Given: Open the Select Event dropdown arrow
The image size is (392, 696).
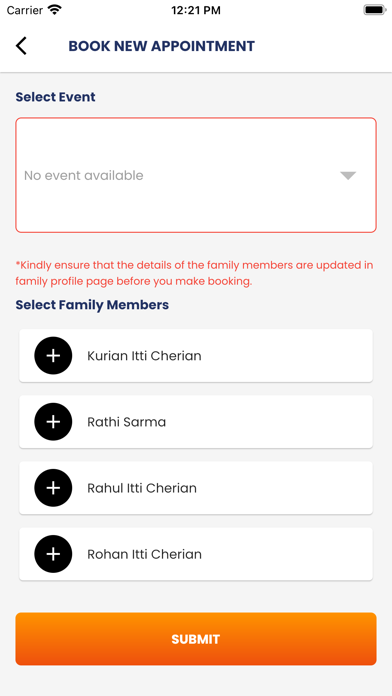Looking at the screenshot, I should tap(348, 175).
